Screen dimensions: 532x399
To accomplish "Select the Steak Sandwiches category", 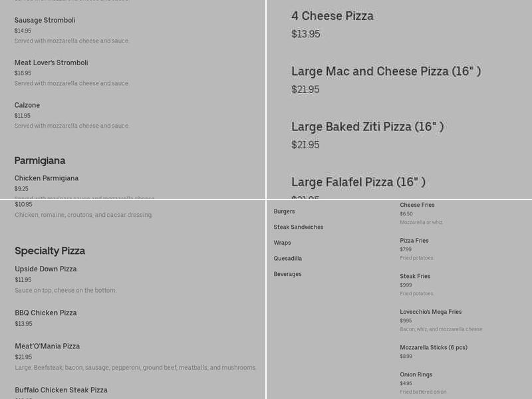I will click(x=298, y=227).
